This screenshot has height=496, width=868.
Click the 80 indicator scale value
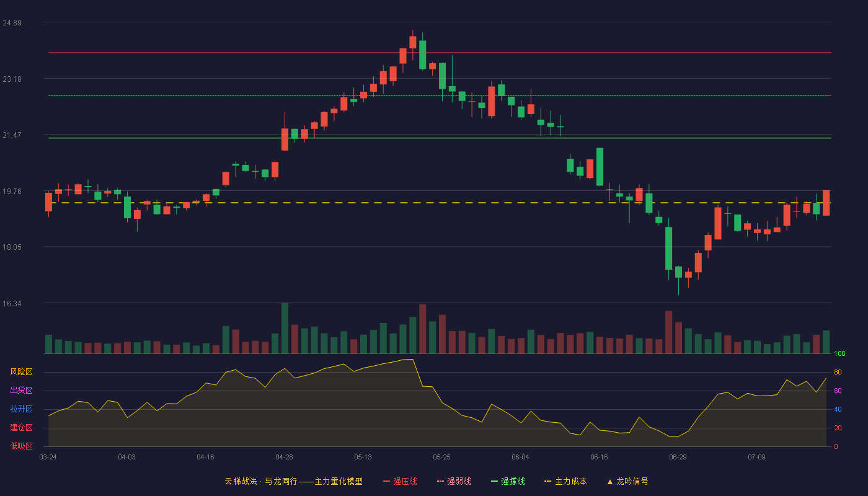click(838, 373)
